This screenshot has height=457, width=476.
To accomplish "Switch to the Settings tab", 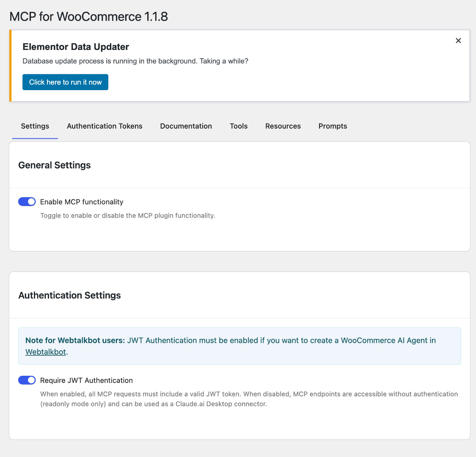I will tap(35, 126).
